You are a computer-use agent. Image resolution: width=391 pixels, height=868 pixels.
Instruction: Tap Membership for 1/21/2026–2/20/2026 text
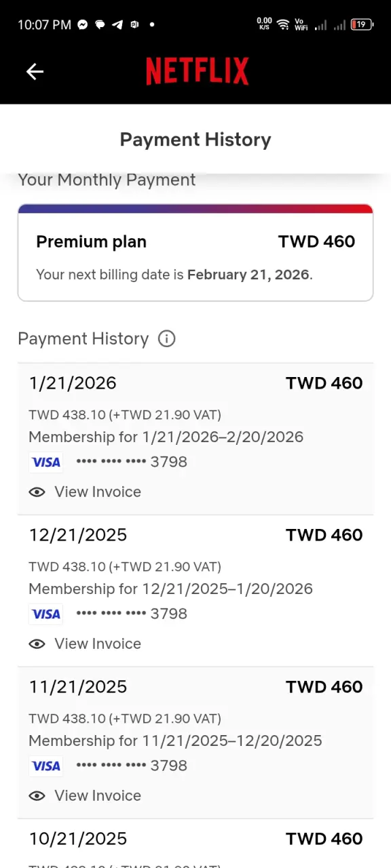[166, 437]
